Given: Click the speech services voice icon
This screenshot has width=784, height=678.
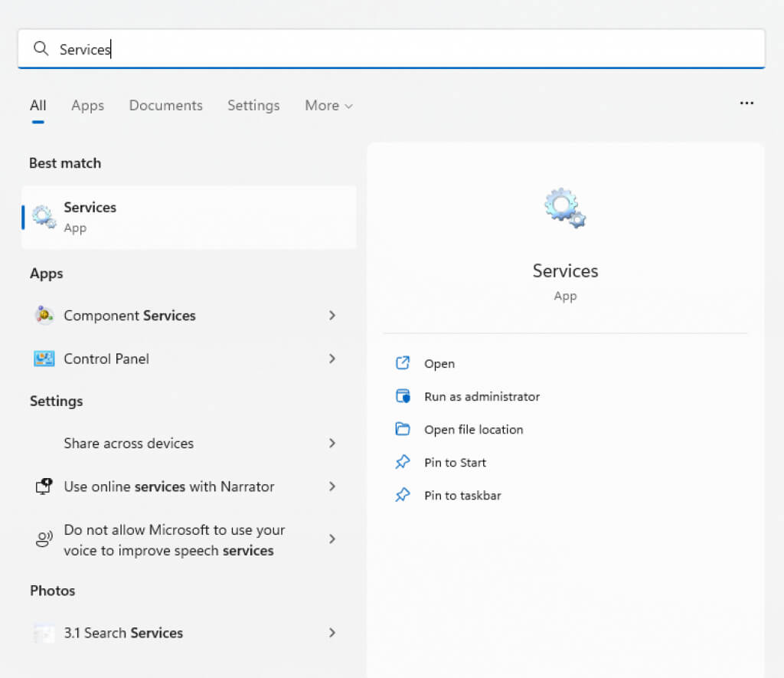Looking at the screenshot, I should click(x=44, y=539).
